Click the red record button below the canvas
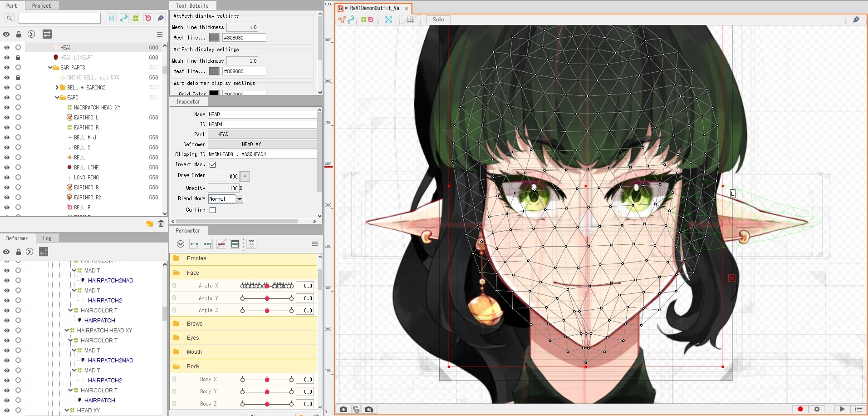 pos(800,409)
